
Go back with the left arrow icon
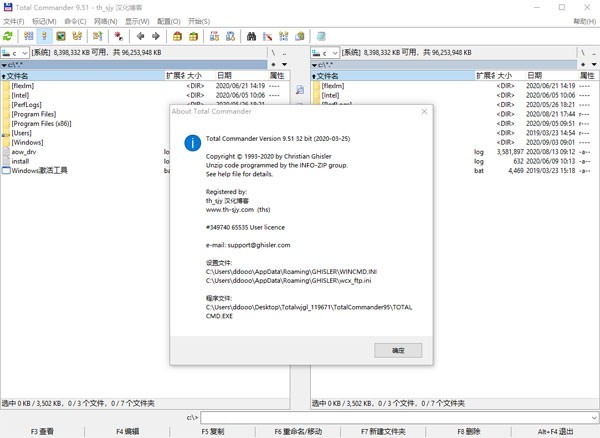tap(140, 36)
